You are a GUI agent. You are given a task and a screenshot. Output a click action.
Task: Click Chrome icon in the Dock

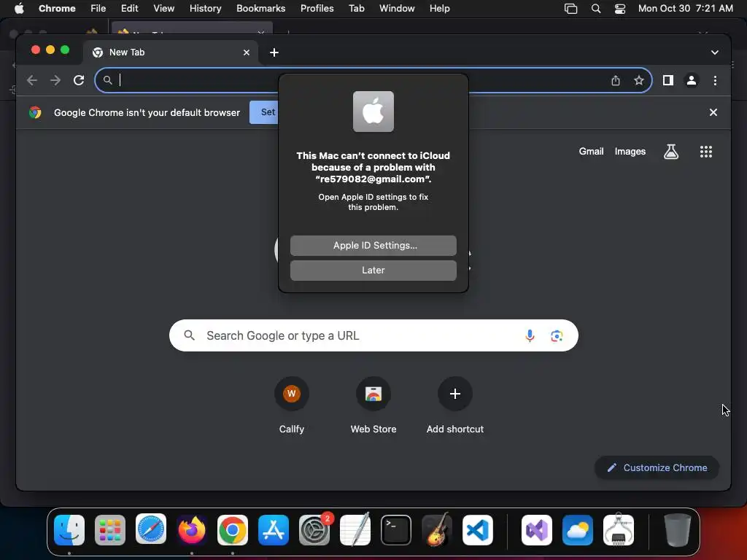click(x=233, y=529)
